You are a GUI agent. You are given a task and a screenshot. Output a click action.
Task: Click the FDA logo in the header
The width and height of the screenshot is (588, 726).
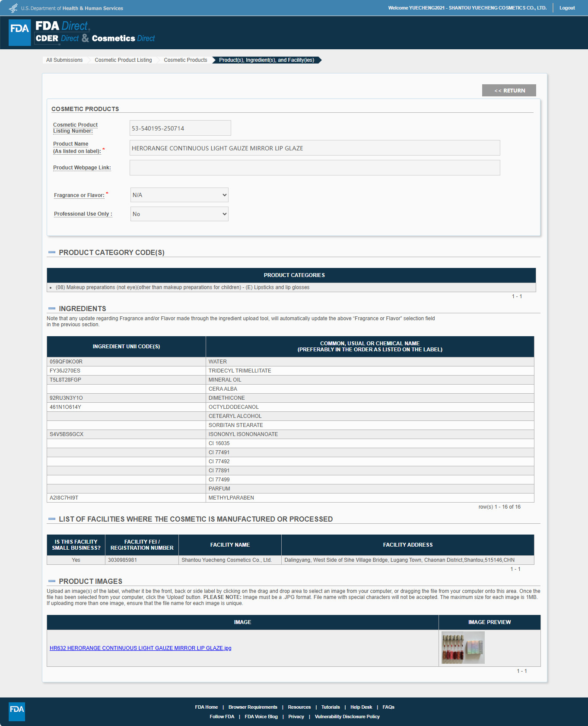click(20, 32)
